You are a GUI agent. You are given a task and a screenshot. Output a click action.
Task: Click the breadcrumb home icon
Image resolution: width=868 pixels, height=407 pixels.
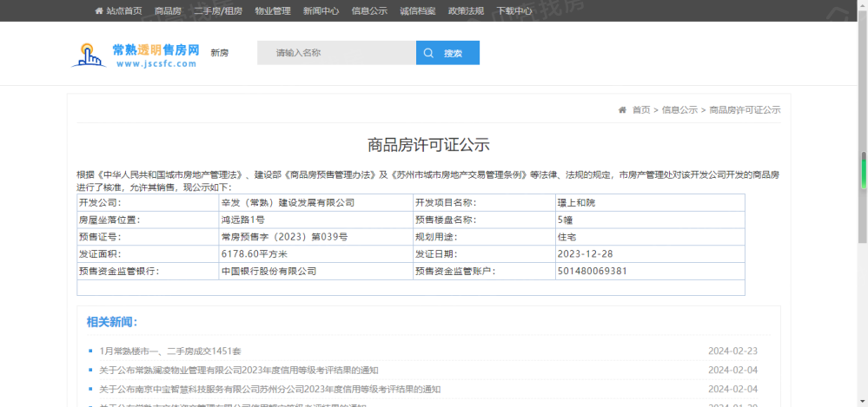[622, 110]
